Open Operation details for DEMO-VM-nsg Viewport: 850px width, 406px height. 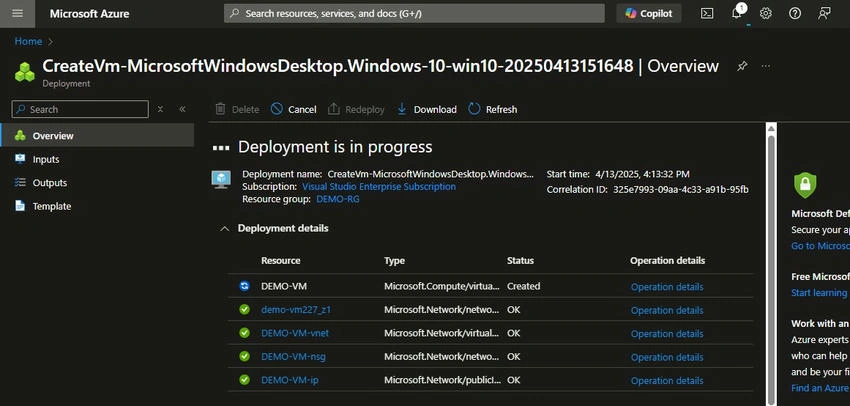pos(667,357)
